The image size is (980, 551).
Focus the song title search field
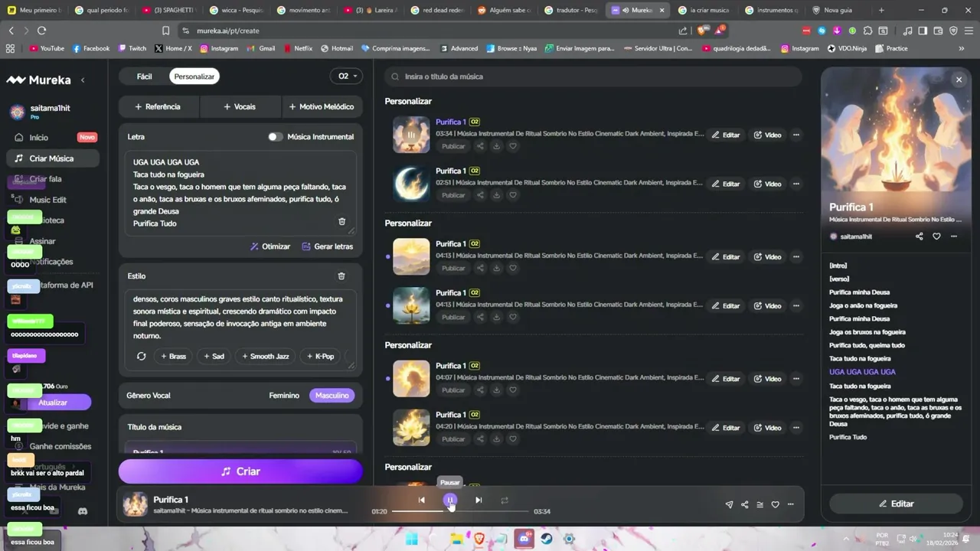(x=593, y=77)
